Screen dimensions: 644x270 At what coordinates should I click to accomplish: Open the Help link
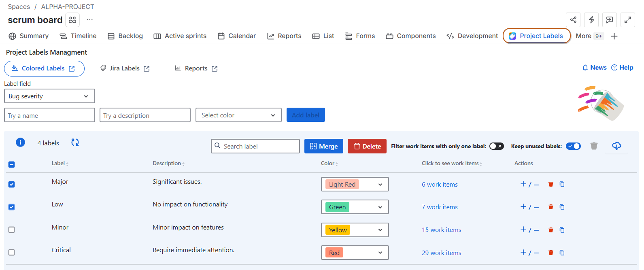click(x=622, y=68)
